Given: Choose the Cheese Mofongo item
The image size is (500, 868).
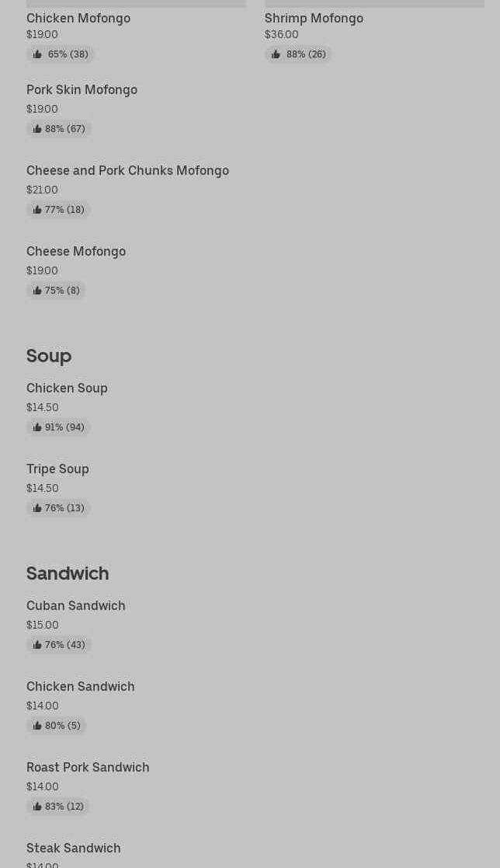Looking at the screenshot, I should [x=76, y=251].
